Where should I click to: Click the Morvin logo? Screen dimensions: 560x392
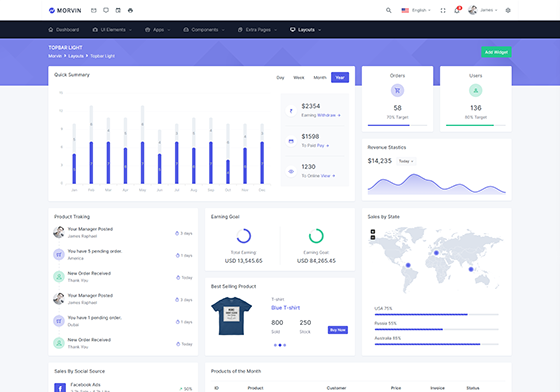(x=65, y=10)
